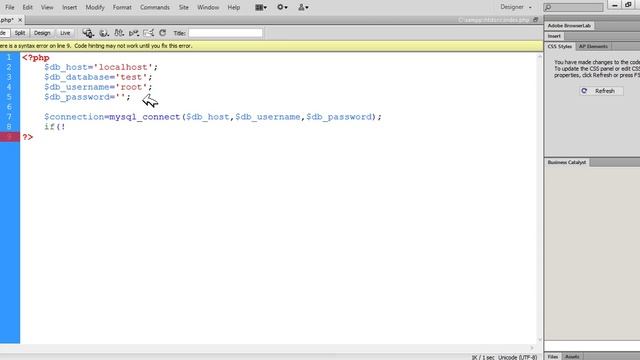This screenshot has width=640, height=360.
Task: Click the syntax error info bar
Action: [x=271, y=46]
